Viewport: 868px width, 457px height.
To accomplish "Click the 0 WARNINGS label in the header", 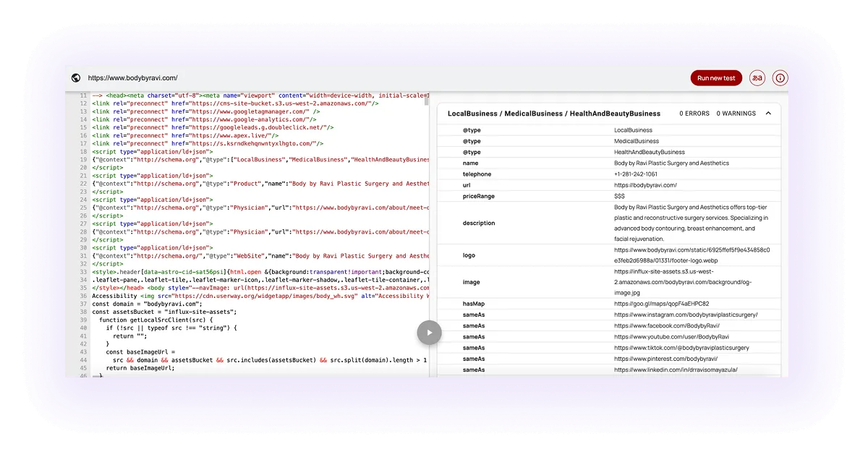I will [x=736, y=113].
